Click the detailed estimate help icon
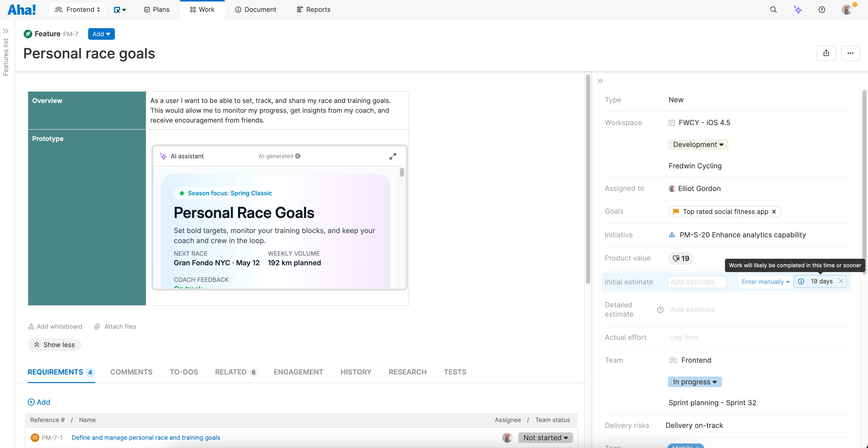 [x=660, y=310]
